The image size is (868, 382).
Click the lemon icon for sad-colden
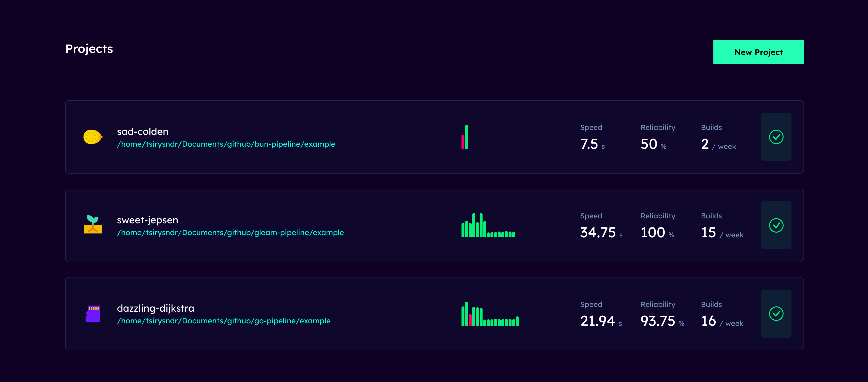click(93, 137)
